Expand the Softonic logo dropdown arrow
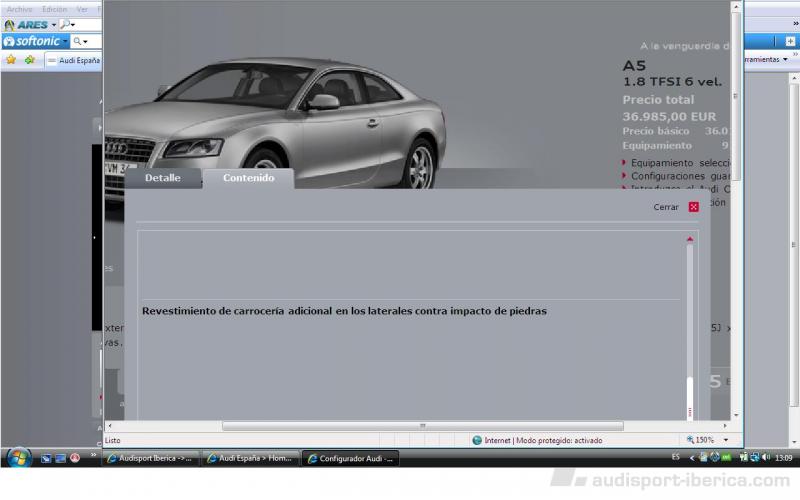Screen dimensions: 800x500 [65, 41]
